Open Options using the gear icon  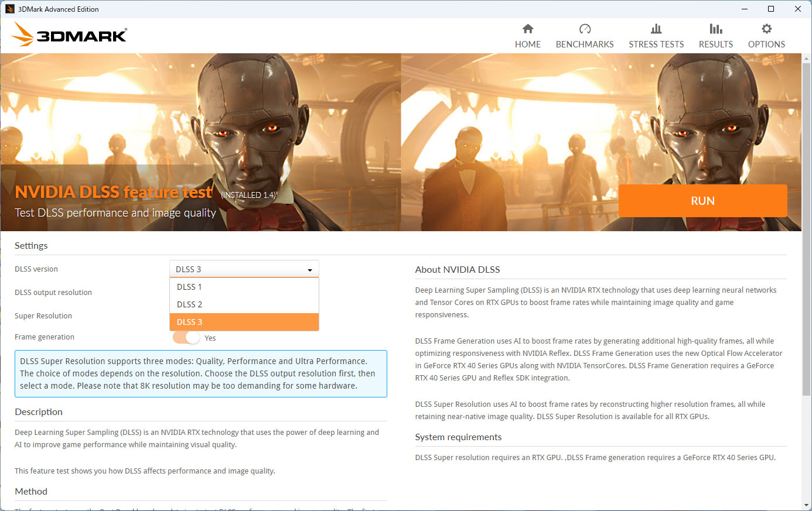tap(766, 29)
